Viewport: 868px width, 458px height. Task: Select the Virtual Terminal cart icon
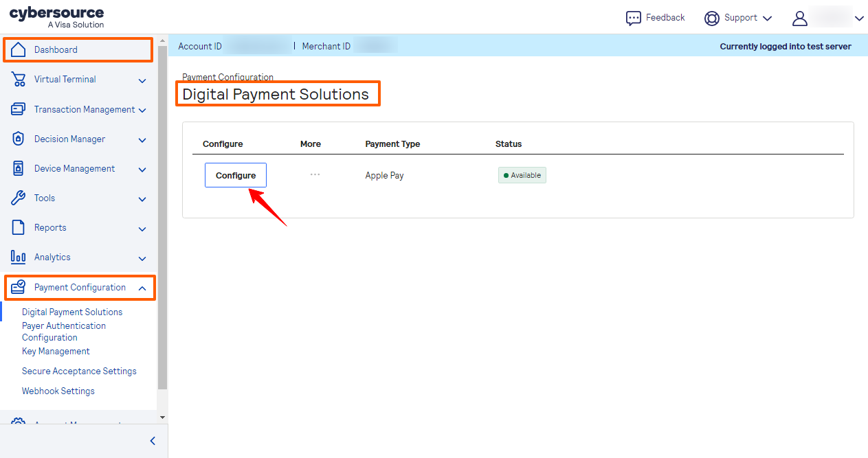[17, 79]
